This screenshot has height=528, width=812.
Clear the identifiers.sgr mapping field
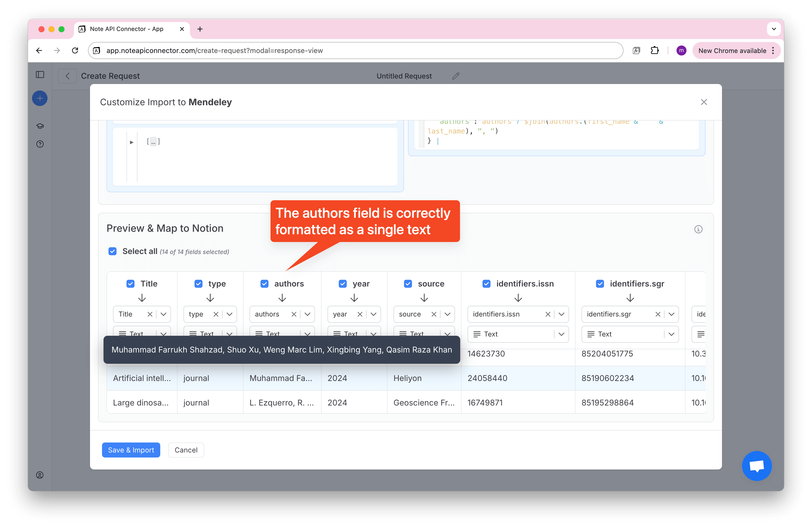click(x=658, y=314)
